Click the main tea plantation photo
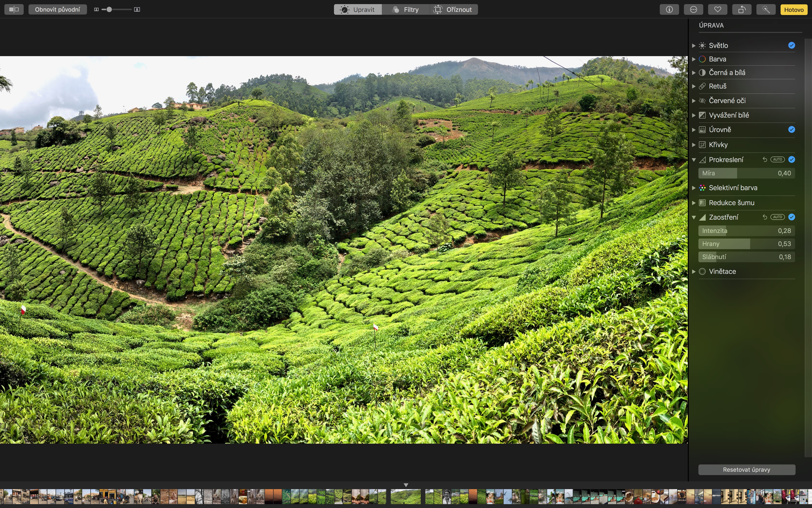The width and height of the screenshot is (812, 508). (344, 250)
